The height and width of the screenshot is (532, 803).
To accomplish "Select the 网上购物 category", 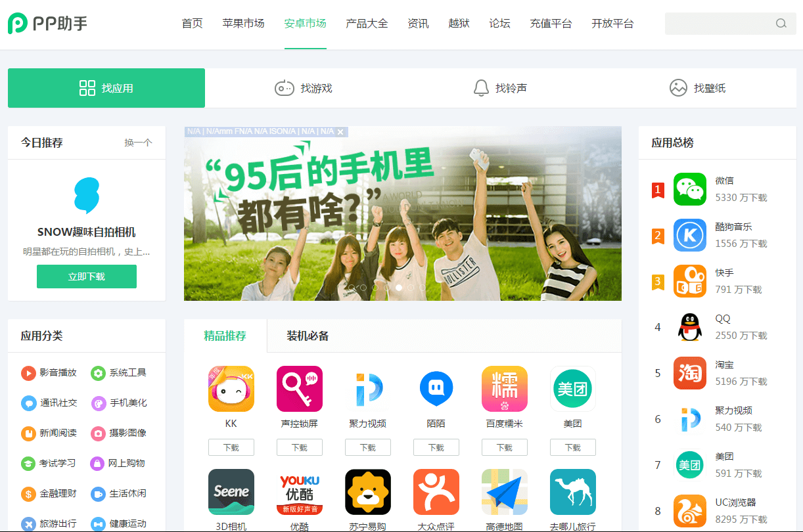I will pos(118,464).
